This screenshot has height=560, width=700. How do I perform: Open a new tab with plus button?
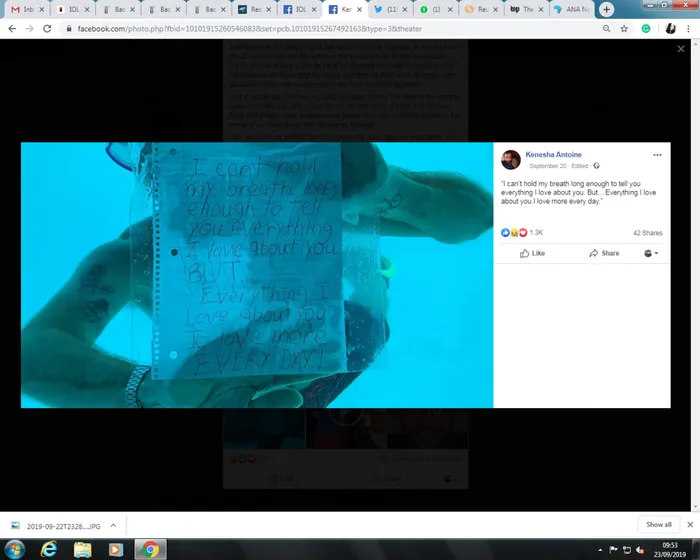point(607,9)
